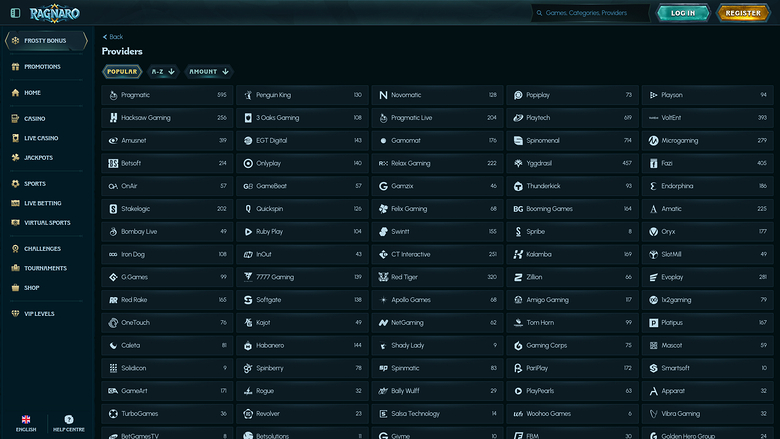Click the Shop icon in sidebar
Viewport: 780px width, 439px height.
[15, 287]
